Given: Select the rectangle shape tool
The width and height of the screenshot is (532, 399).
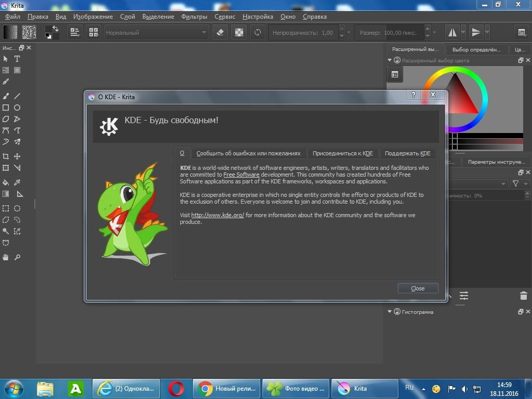Looking at the screenshot, I should (5, 108).
